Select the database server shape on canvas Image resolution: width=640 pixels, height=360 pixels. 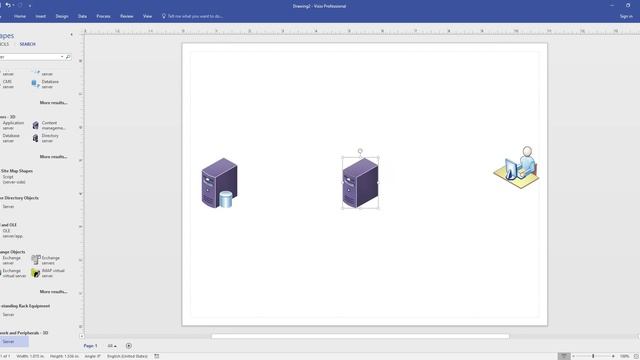point(220,183)
